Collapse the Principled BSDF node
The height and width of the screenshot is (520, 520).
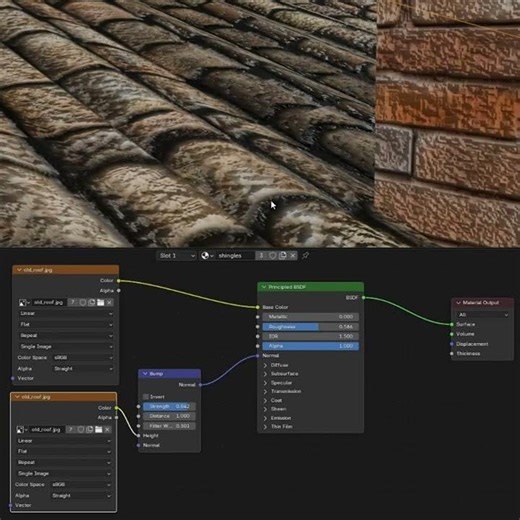(x=264, y=287)
